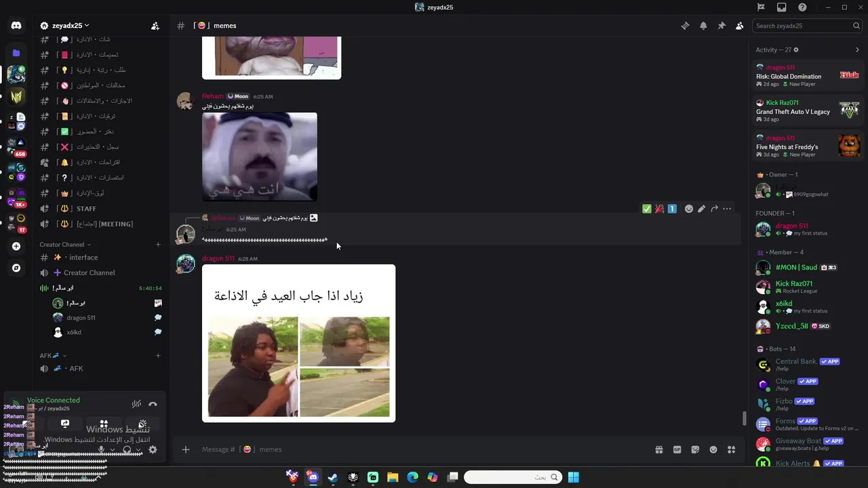
Task: Click the invite people icon beside zeyadx25
Action: 155,26
